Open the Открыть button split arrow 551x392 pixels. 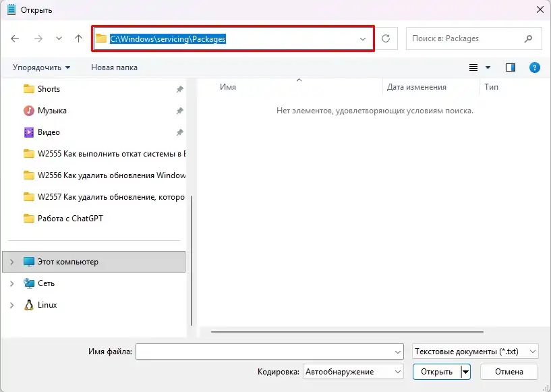tap(465, 372)
